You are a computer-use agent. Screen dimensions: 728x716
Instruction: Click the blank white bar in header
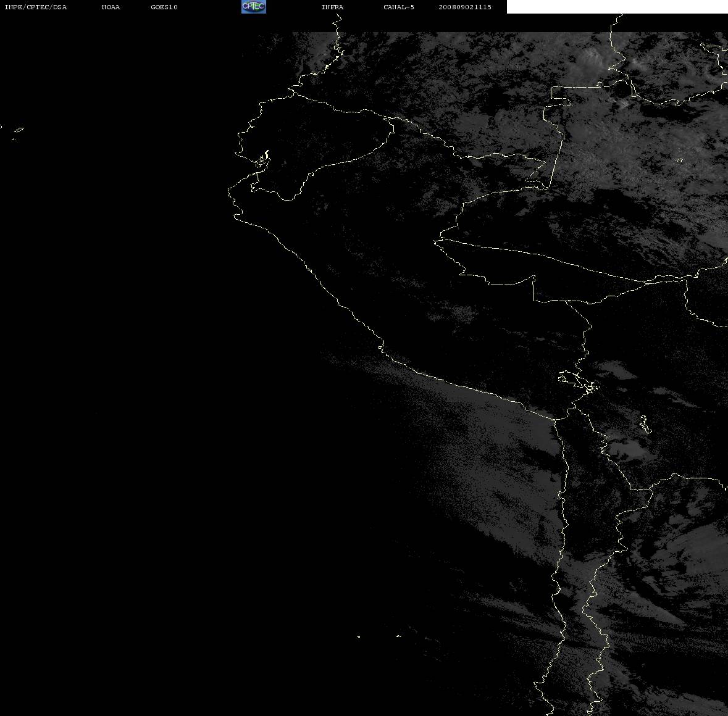pyautogui.click(x=617, y=7)
